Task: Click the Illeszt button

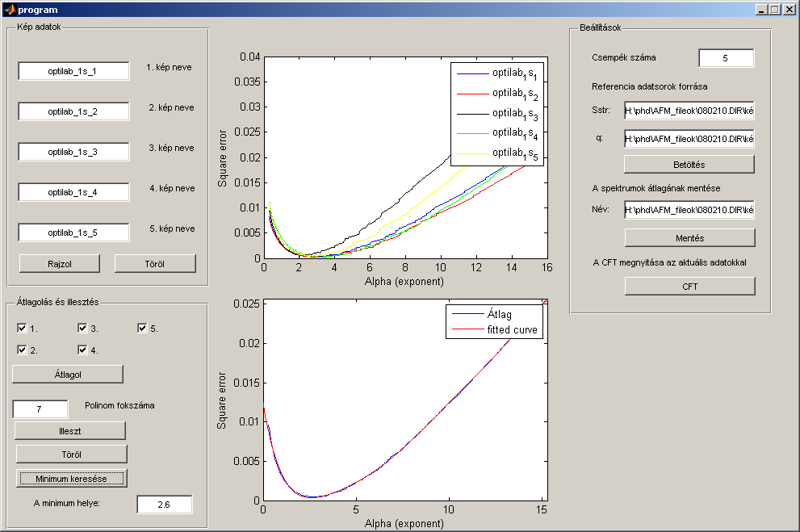Action: pyautogui.click(x=70, y=430)
